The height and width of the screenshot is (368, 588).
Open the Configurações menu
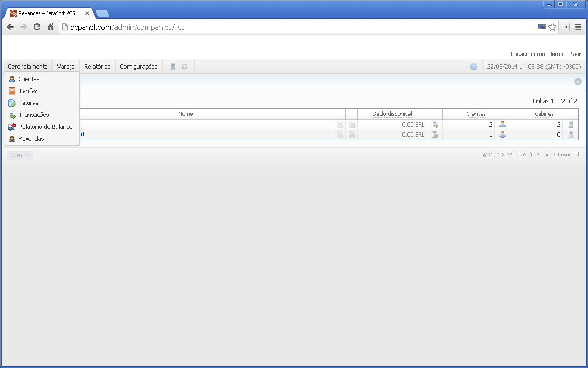(x=139, y=67)
